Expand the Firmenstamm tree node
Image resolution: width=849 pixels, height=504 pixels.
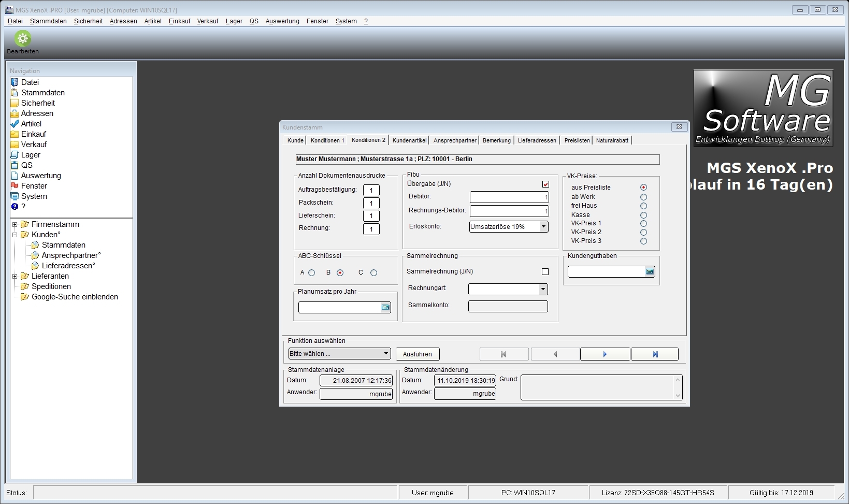tap(15, 225)
